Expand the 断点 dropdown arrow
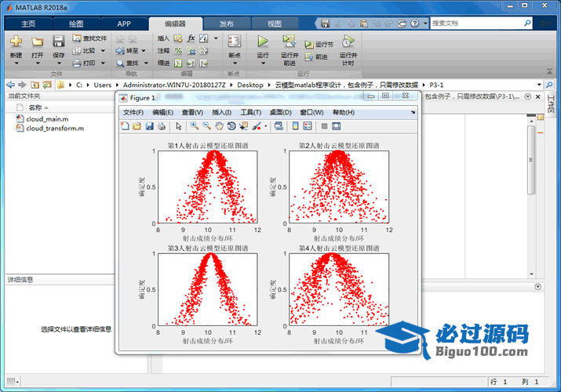The width and height of the screenshot is (561, 392). pyautogui.click(x=235, y=64)
